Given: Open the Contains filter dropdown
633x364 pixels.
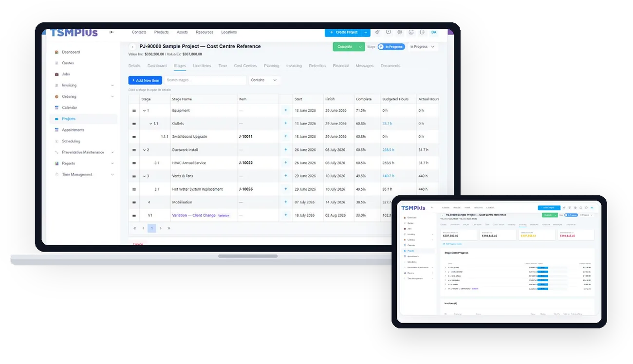Looking at the screenshot, I should coord(264,80).
